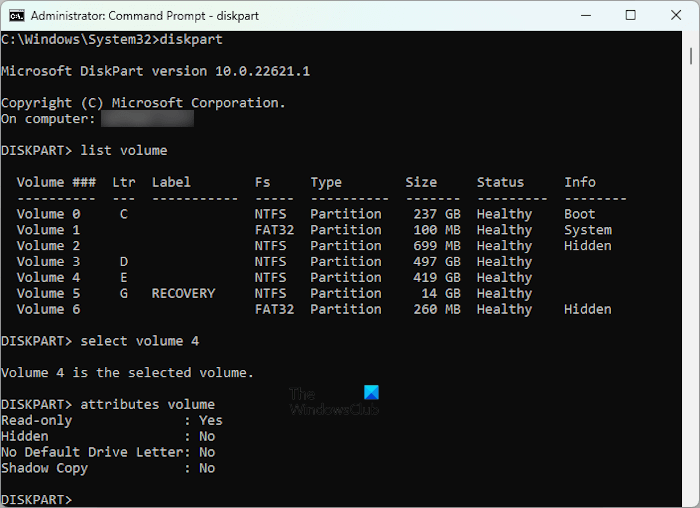
Task: Click the Read-only 'Yes' value
Action: (x=210, y=421)
